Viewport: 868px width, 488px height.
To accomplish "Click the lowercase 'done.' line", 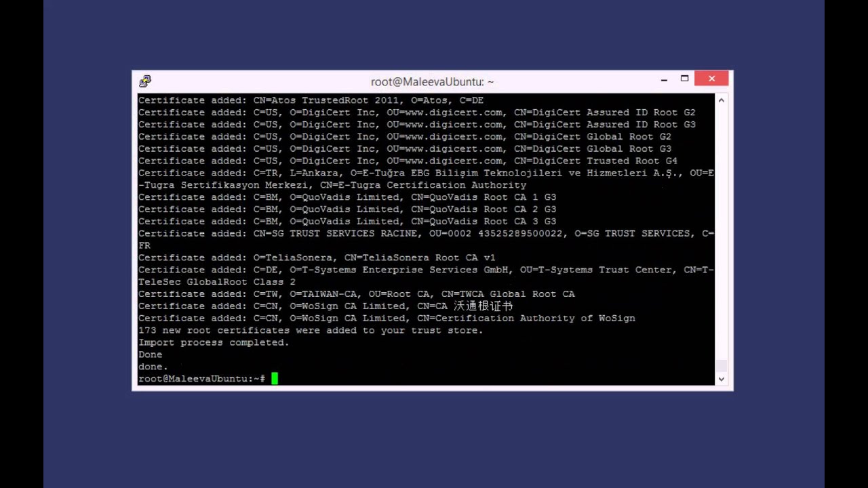I will (153, 367).
